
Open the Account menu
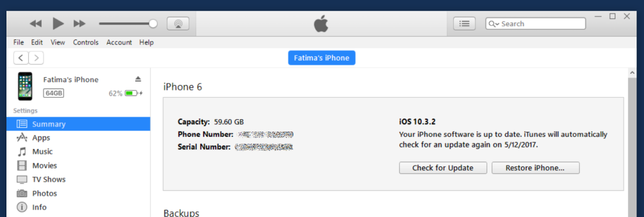pos(119,42)
